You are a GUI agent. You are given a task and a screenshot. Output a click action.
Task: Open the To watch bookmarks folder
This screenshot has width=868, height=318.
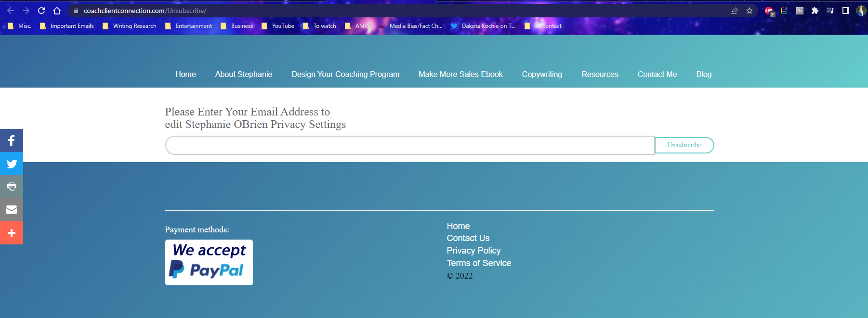coord(319,26)
